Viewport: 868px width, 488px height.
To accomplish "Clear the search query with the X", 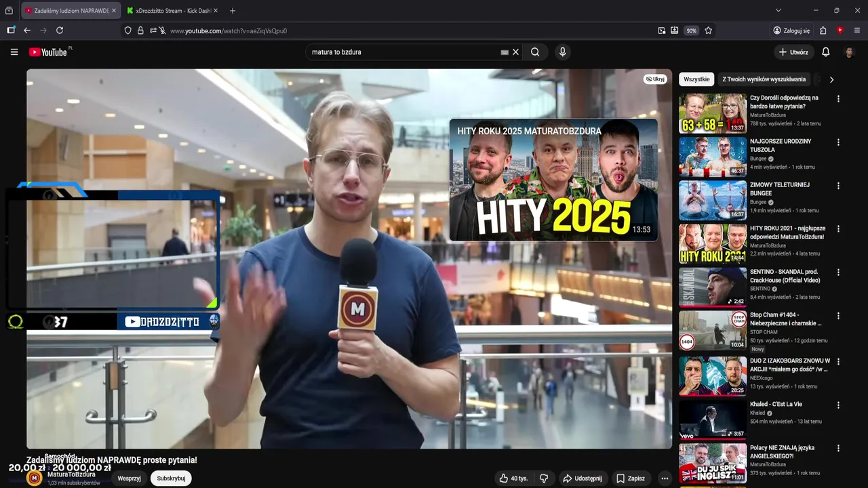I will [515, 52].
